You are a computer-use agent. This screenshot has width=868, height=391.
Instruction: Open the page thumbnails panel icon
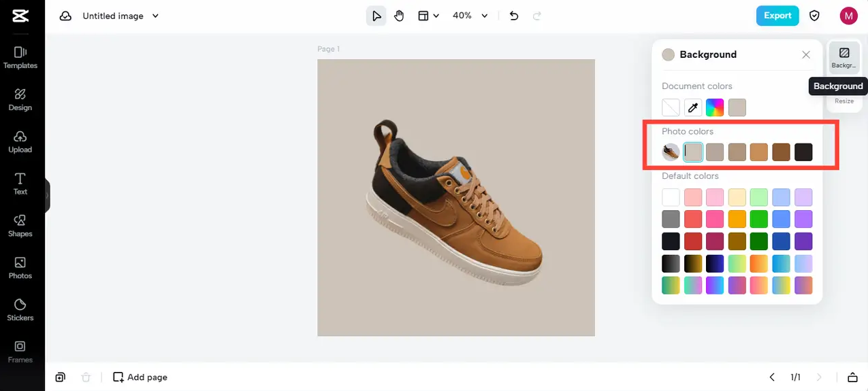click(x=852, y=377)
